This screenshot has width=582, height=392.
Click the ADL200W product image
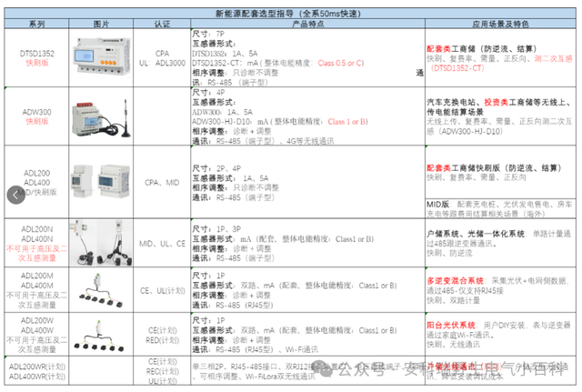tap(99, 337)
